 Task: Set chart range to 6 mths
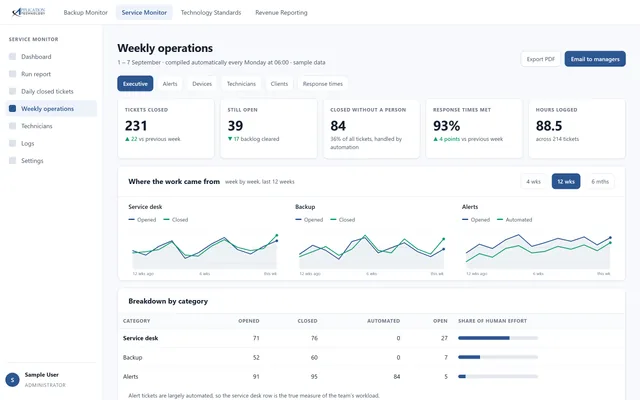[x=600, y=182]
